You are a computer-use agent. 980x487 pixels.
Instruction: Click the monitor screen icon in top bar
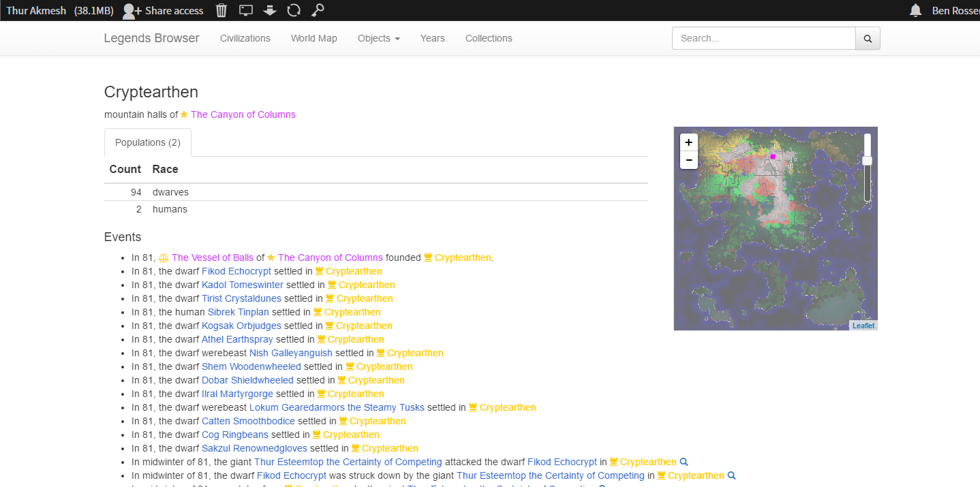tap(246, 10)
